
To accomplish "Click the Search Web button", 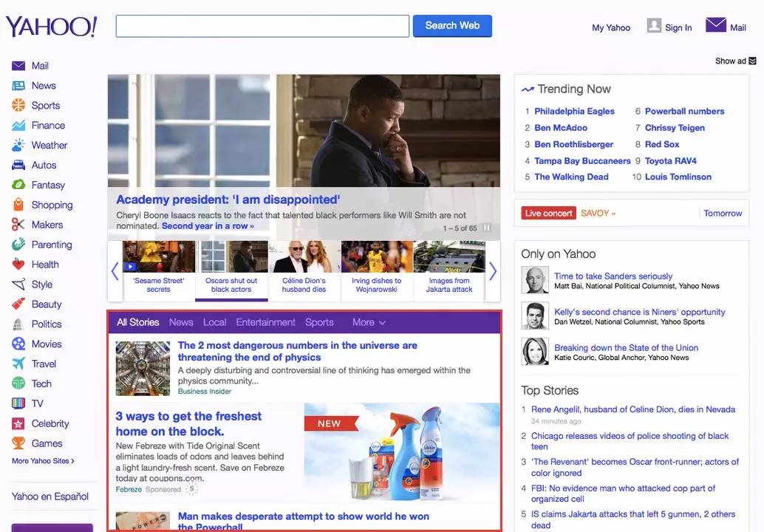I will click(452, 26).
